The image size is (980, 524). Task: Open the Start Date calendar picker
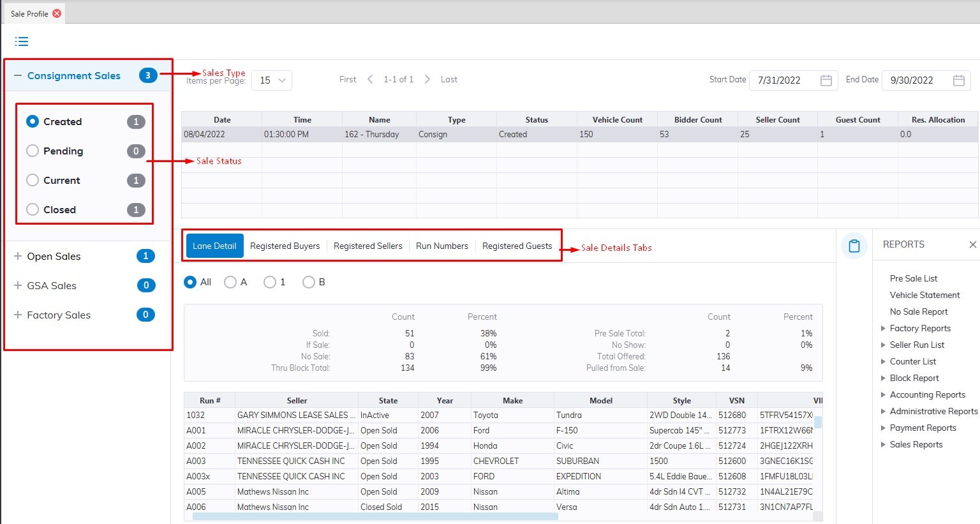click(826, 80)
